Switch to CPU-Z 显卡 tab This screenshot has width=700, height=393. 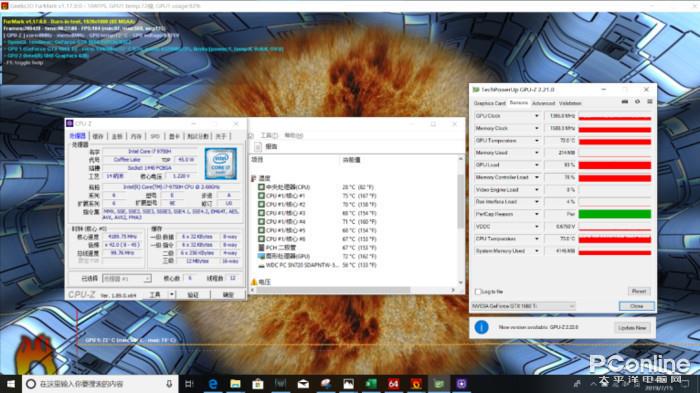click(174, 136)
